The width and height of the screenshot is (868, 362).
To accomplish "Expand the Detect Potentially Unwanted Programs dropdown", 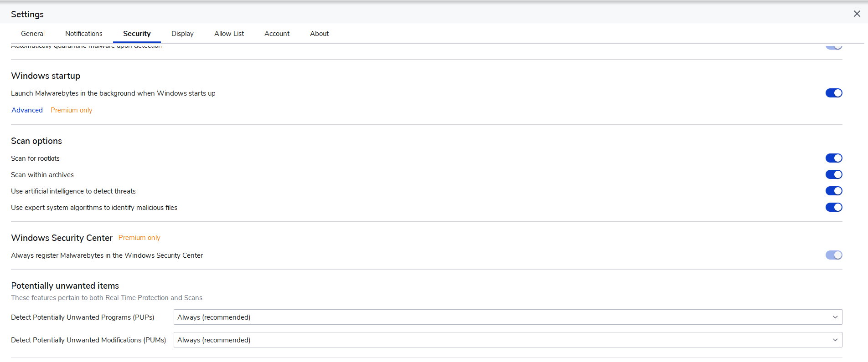I will (508, 317).
